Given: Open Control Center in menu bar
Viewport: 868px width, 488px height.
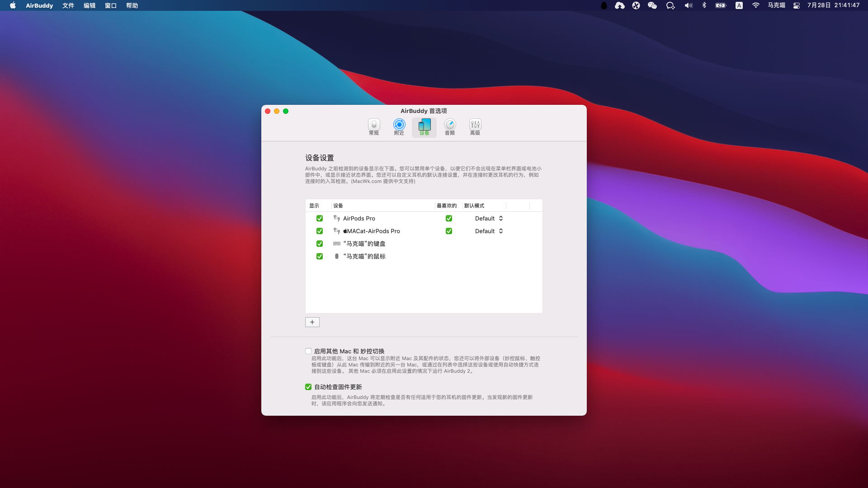Looking at the screenshot, I should pos(797,5).
